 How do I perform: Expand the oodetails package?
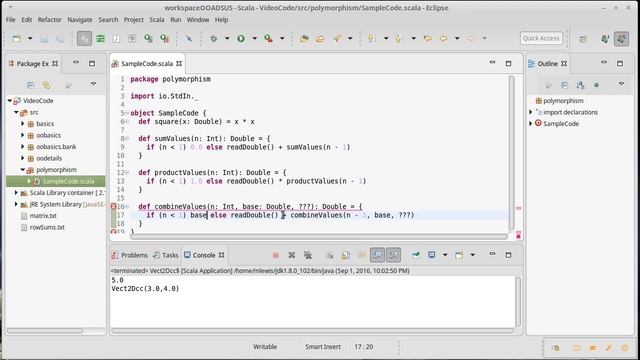coord(22,158)
